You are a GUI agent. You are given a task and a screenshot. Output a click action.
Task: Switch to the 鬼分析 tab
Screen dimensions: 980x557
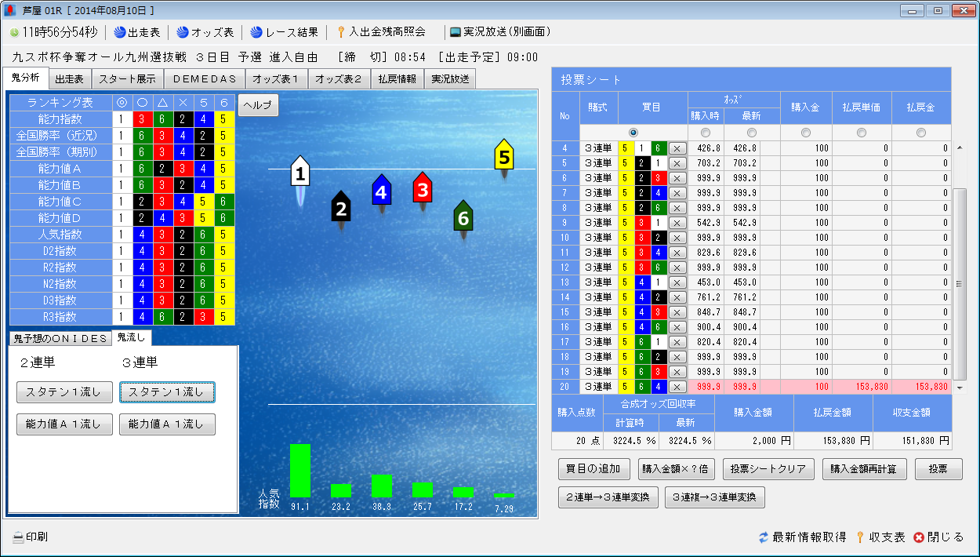coord(26,78)
